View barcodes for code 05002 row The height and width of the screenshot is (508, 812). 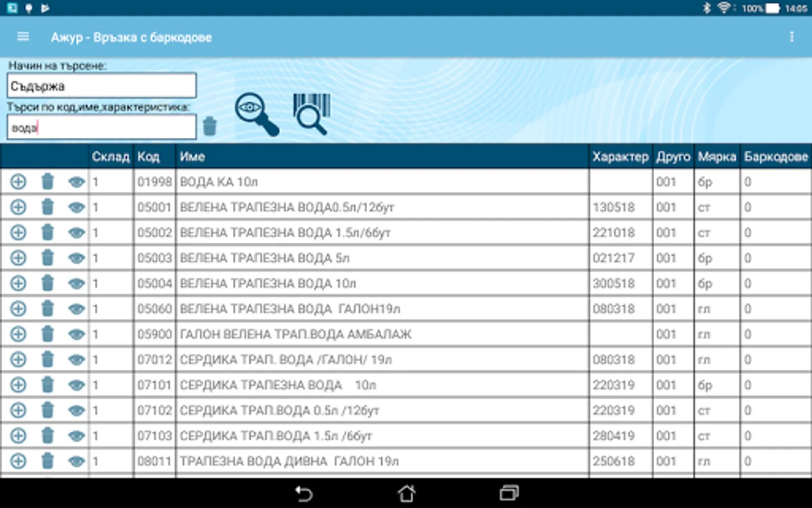[76, 233]
